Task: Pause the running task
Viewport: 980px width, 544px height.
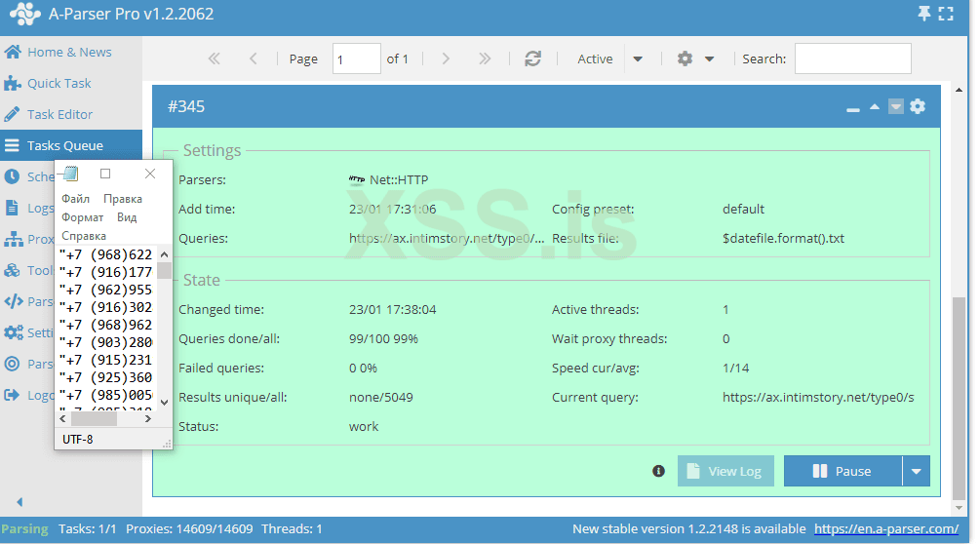Action: point(843,471)
